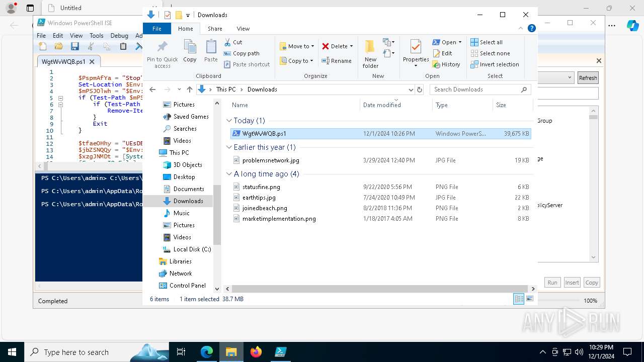Click Copy button in commands pane

(x=592, y=283)
